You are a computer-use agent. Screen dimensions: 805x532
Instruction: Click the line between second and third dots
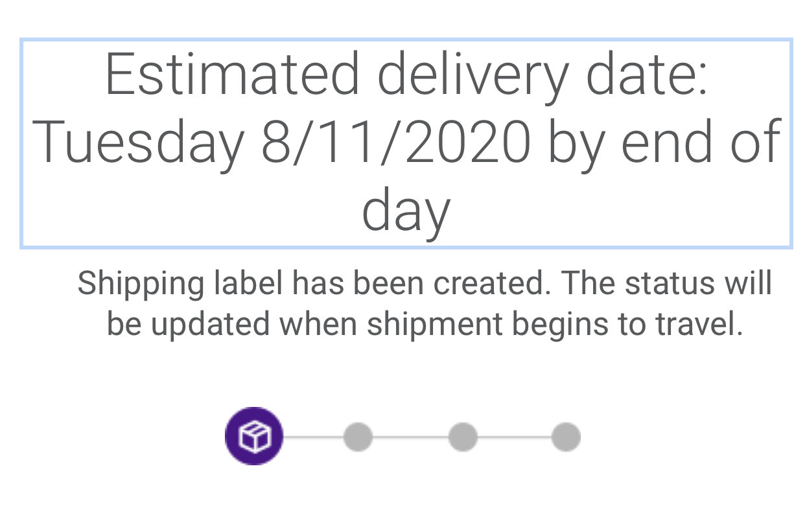pos(410,437)
